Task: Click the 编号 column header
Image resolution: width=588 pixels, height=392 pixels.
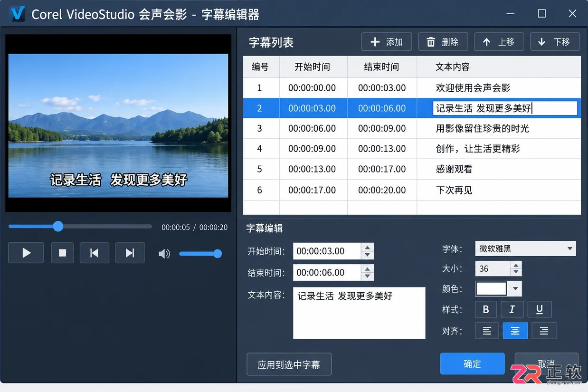Action: (x=260, y=67)
